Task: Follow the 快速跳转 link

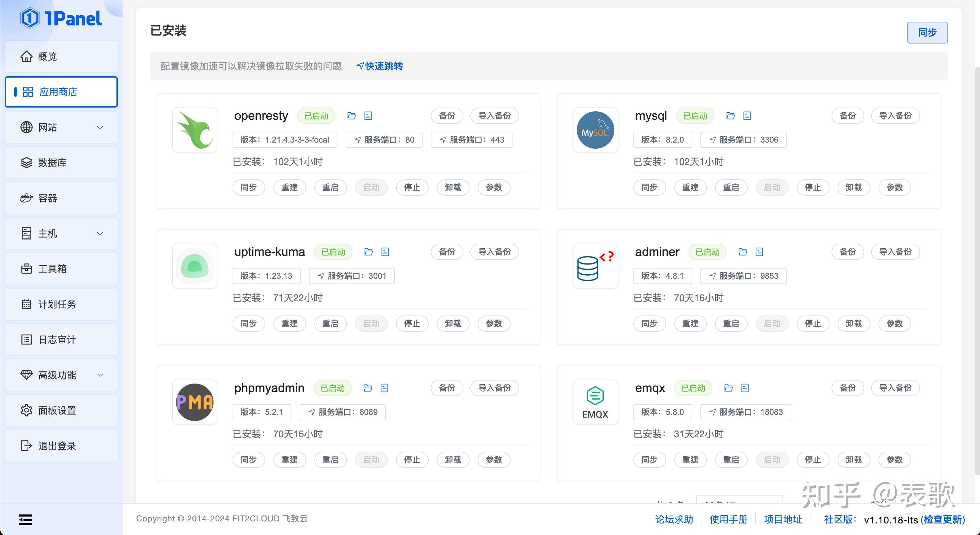Action: (380, 66)
